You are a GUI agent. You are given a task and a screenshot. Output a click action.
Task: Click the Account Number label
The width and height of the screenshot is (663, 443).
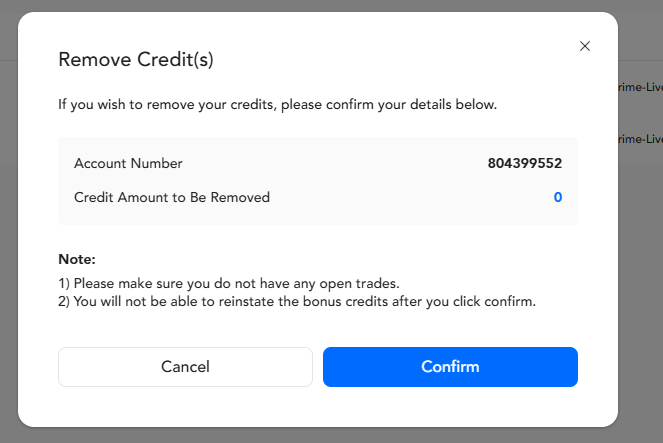pos(128,163)
